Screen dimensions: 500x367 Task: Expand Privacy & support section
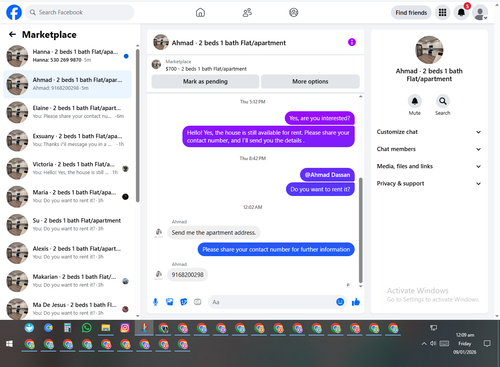429,184
